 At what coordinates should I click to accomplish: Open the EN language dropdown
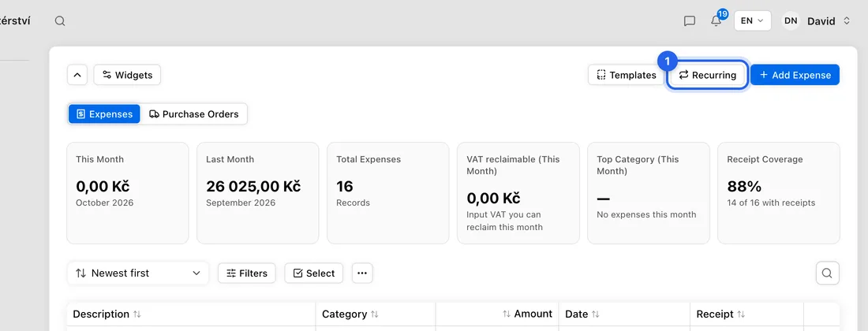[x=752, y=21]
